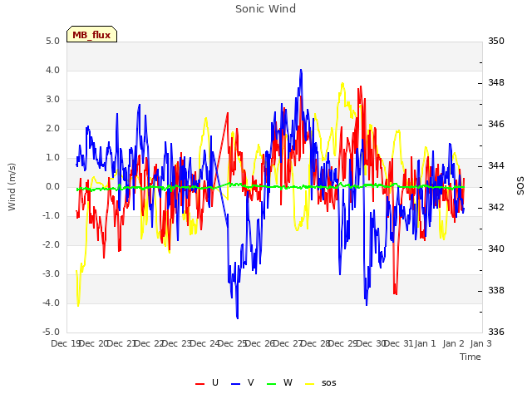This screenshot has width=532, height=399.
Task: Click the red U dip near Dec 31
Action: (x=396, y=293)
